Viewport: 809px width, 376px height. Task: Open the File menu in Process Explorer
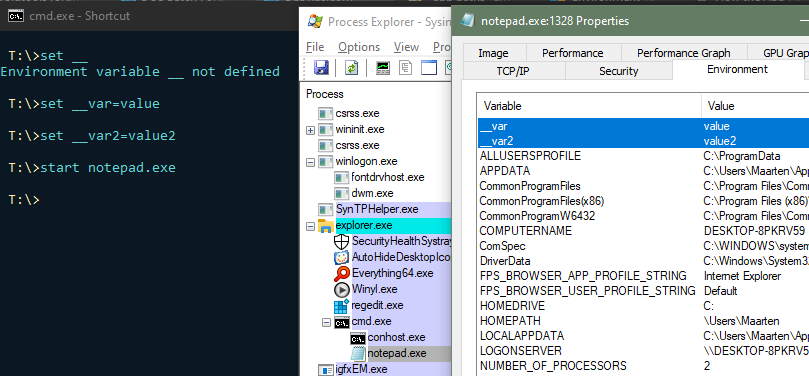tap(315, 47)
